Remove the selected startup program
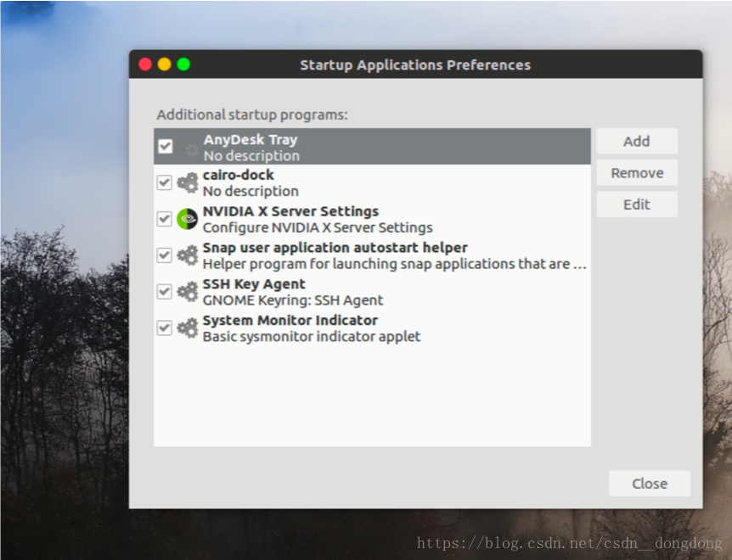732x560 pixels. [637, 173]
